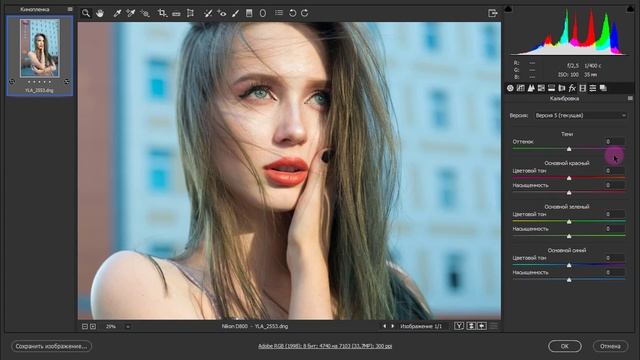Click the green primary Цветовой тон slider
This screenshot has width=640, height=360.
tap(569, 222)
